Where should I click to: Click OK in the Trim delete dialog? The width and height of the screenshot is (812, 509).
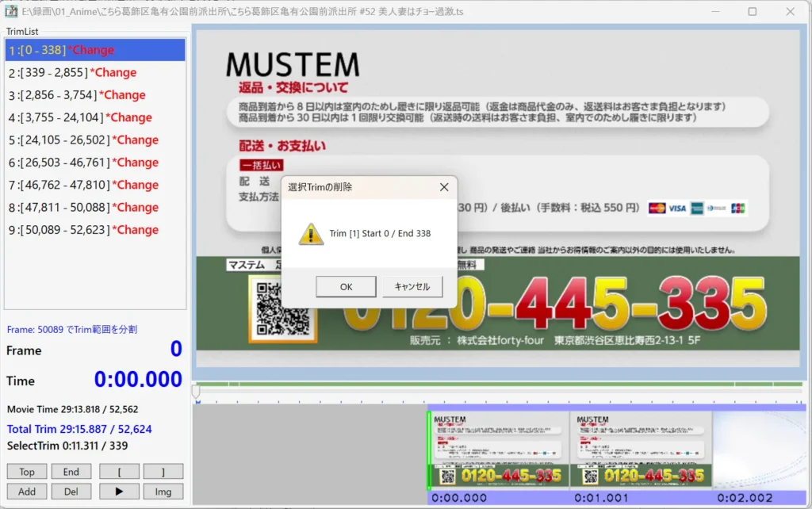tap(346, 287)
